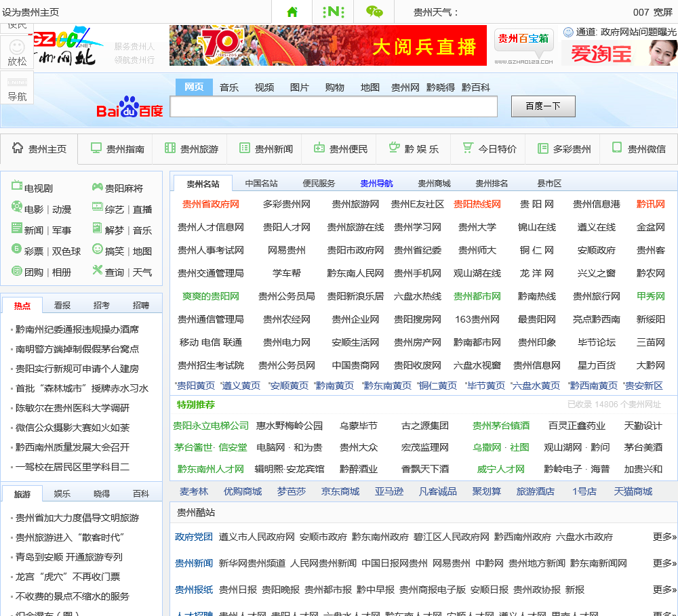Open the 贵州省政府网 link

[x=211, y=204]
